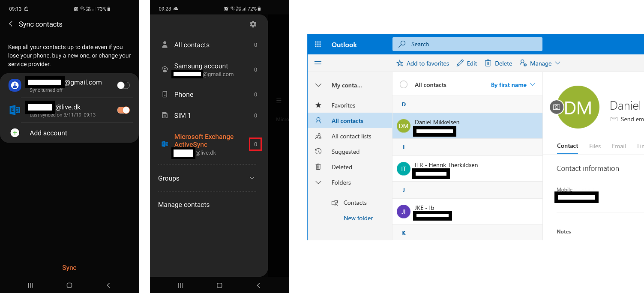The width and height of the screenshot is (644, 293).
Task: Open the Outlook app launcher grid
Action: pos(318,44)
